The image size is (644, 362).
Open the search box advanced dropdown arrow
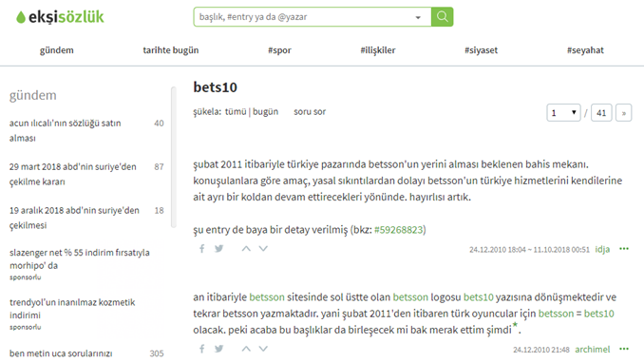[418, 17]
